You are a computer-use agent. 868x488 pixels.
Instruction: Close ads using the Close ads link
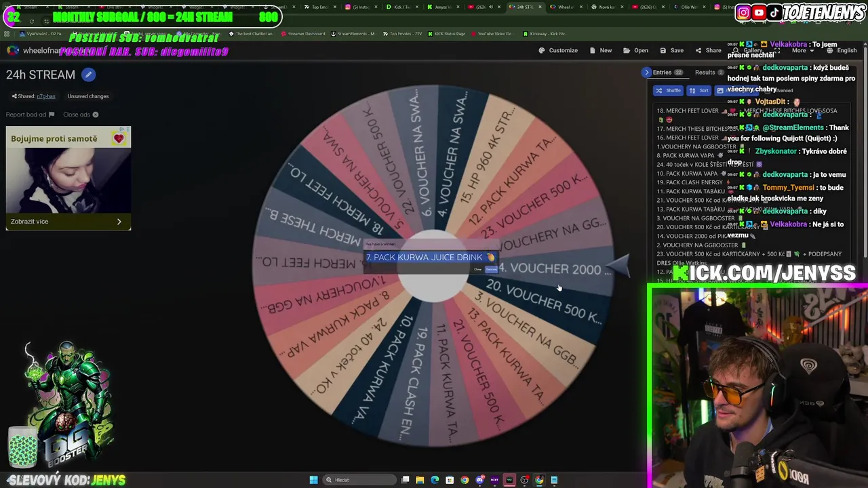[81, 115]
